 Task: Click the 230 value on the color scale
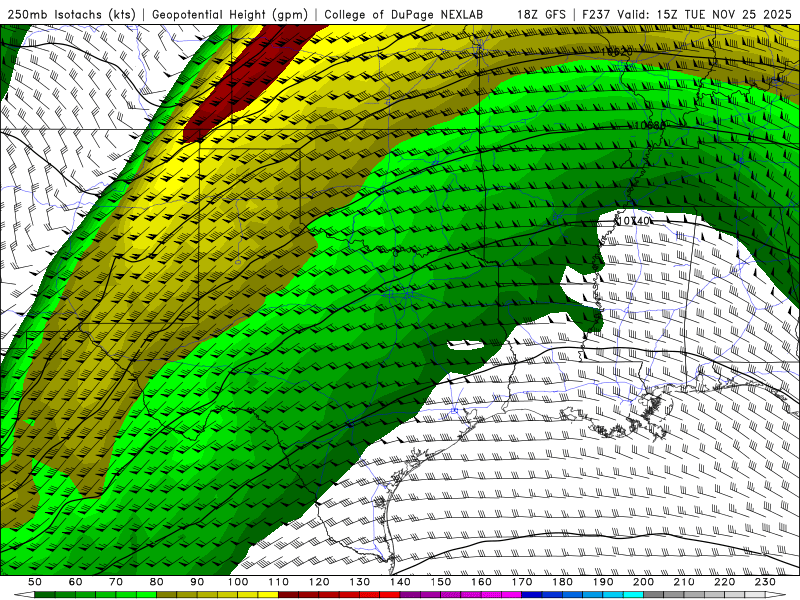[765, 582]
